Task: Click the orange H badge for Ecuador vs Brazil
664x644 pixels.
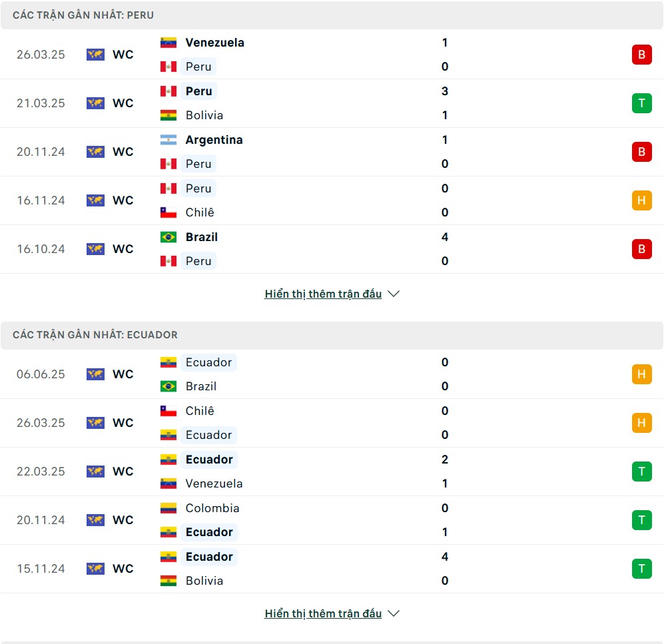Action: [641, 374]
